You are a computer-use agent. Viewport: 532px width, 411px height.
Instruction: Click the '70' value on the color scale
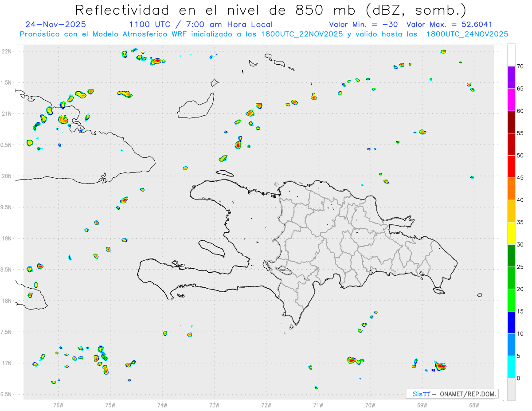(520, 67)
